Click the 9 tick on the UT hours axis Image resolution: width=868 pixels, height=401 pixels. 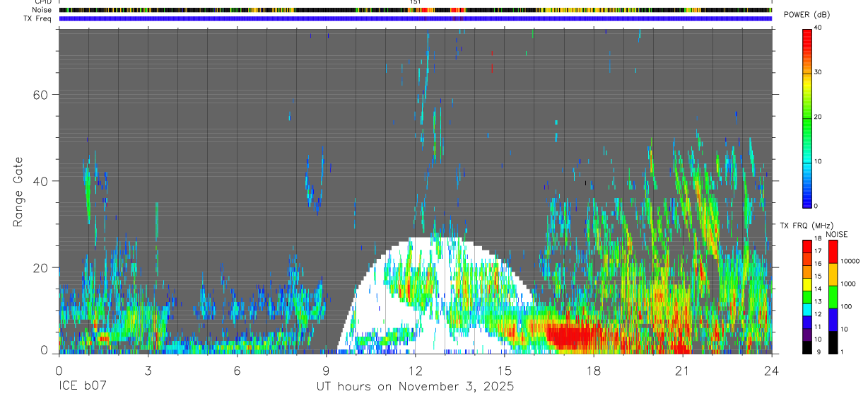point(327,370)
